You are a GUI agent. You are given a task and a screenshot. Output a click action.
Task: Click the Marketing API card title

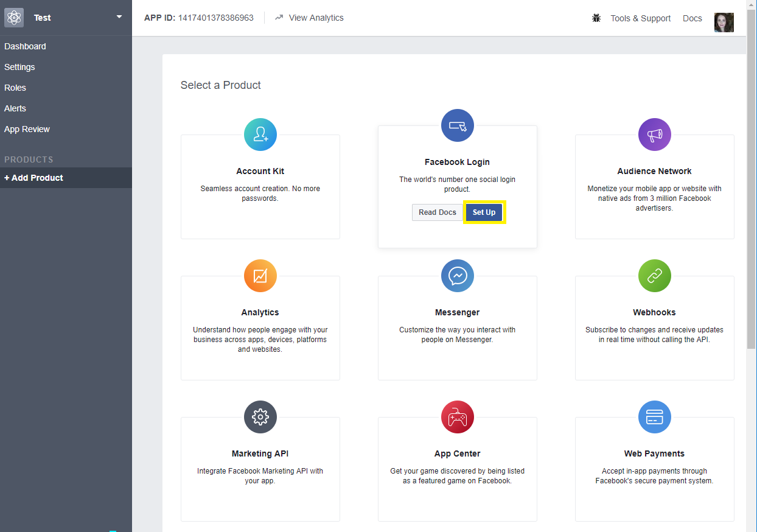(x=260, y=453)
